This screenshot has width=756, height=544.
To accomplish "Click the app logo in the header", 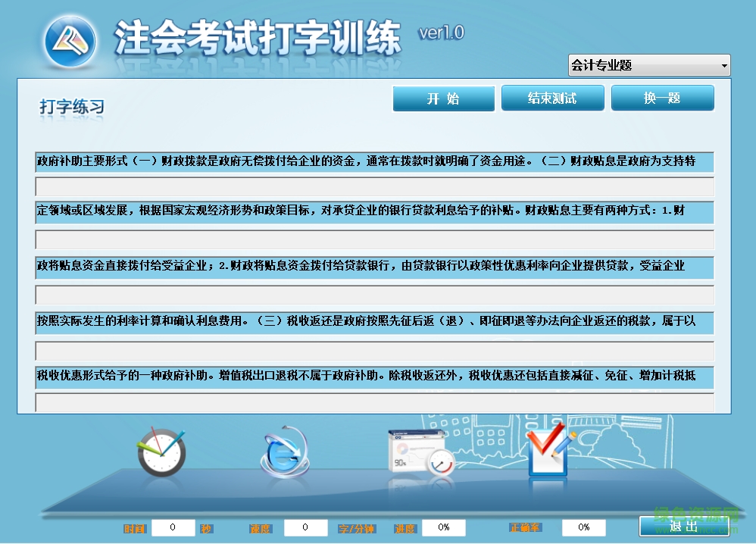I will 69,40.
